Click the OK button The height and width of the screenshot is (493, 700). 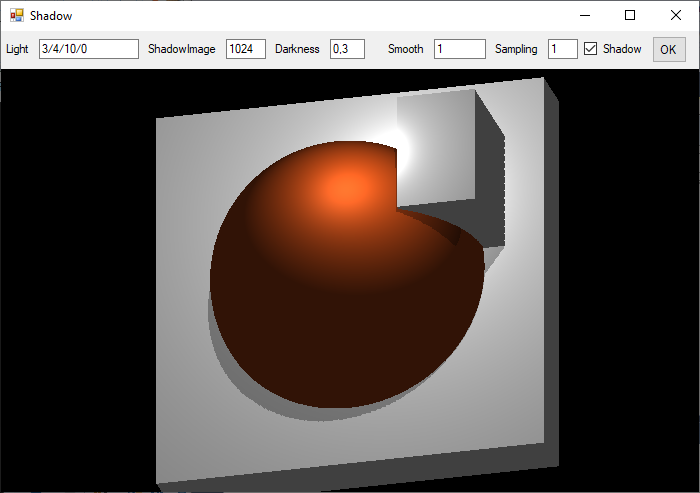669,49
